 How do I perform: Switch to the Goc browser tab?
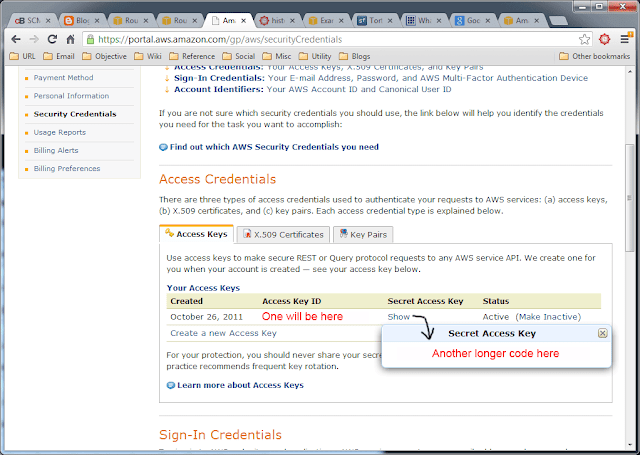click(471, 20)
